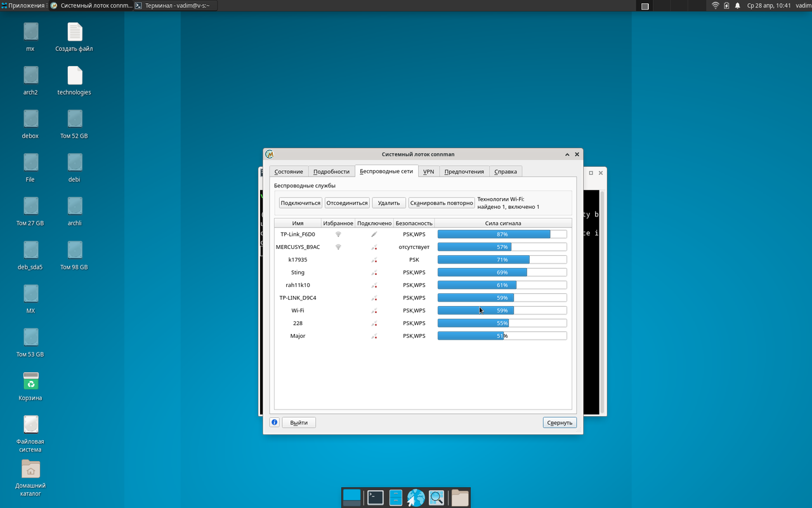Click the Удалить button
The image size is (812, 508).
pyautogui.click(x=389, y=203)
